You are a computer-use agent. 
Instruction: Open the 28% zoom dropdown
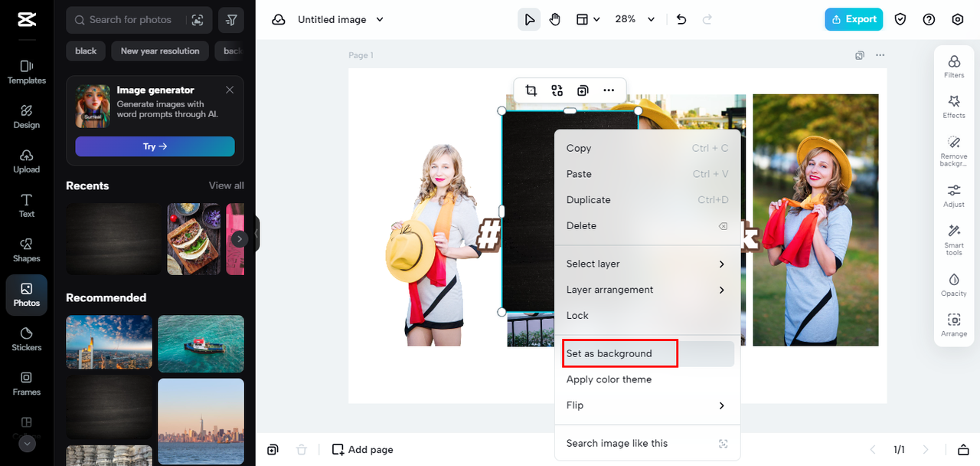(635, 20)
